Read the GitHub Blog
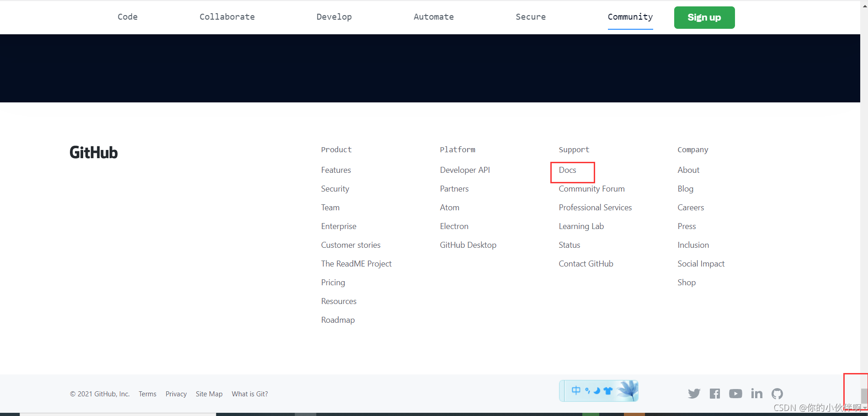868x416 pixels. click(685, 189)
